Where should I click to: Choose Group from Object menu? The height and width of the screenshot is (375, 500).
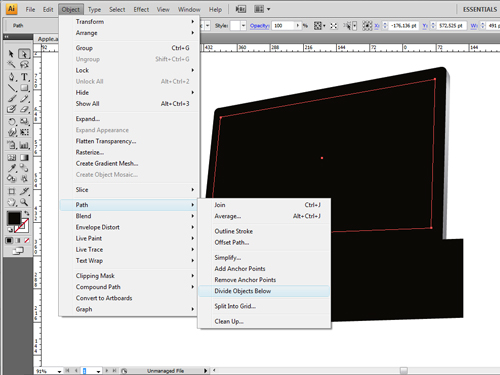pos(130,48)
